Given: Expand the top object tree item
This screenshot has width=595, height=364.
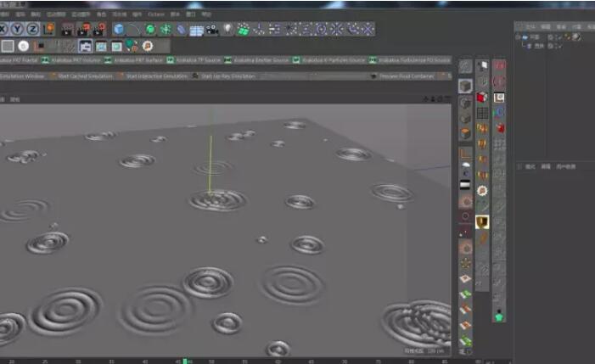Looking at the screenshot, I should pyautogui.click(x=519, y=36).
